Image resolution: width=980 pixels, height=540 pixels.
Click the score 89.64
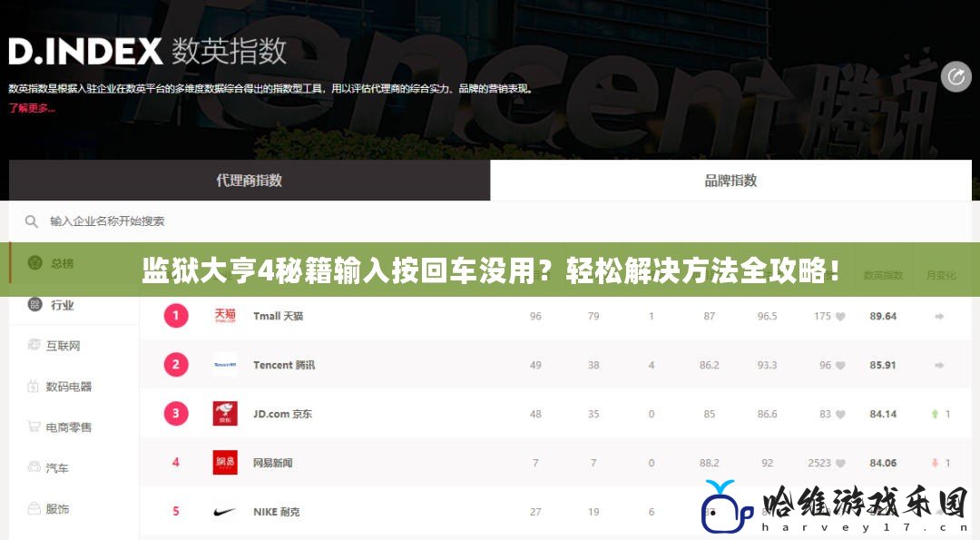883,316
